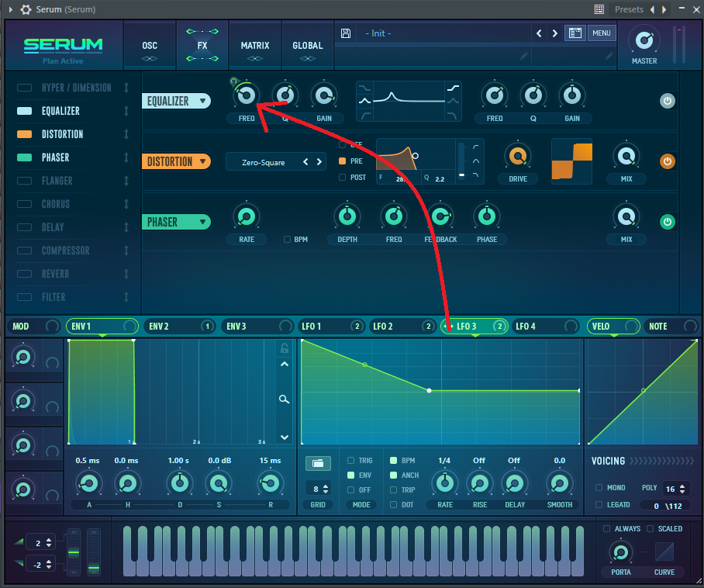The height and width of the screenshot is (588, 704).
Task: Enable the Reverb effect
Action: point(24,274)
